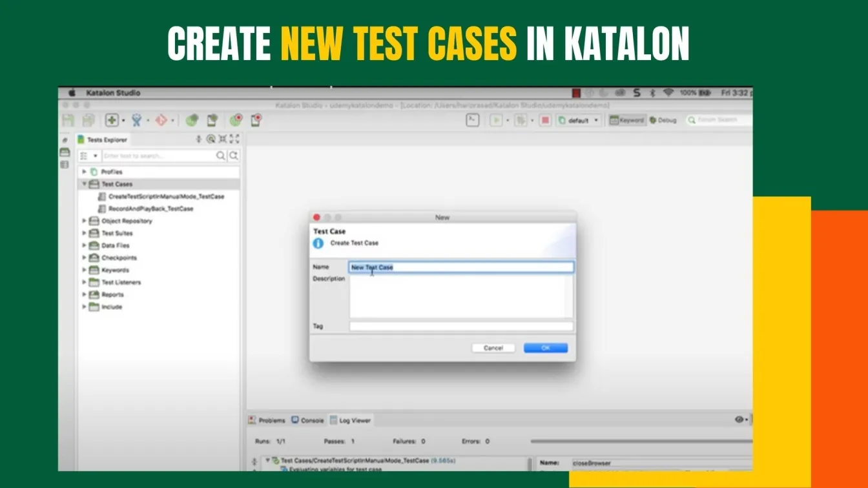
Task: Click the Save All toolbar icon
Action: (x=88, y=120)
